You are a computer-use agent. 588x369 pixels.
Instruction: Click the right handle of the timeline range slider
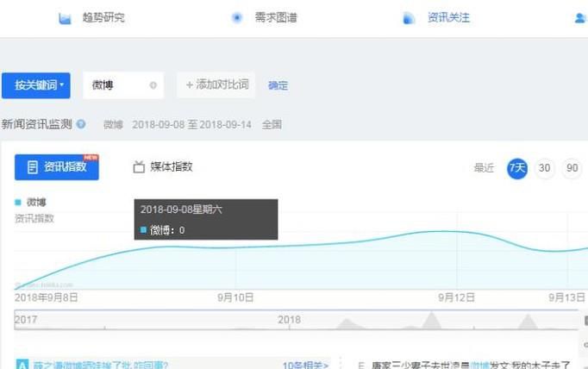585,320
